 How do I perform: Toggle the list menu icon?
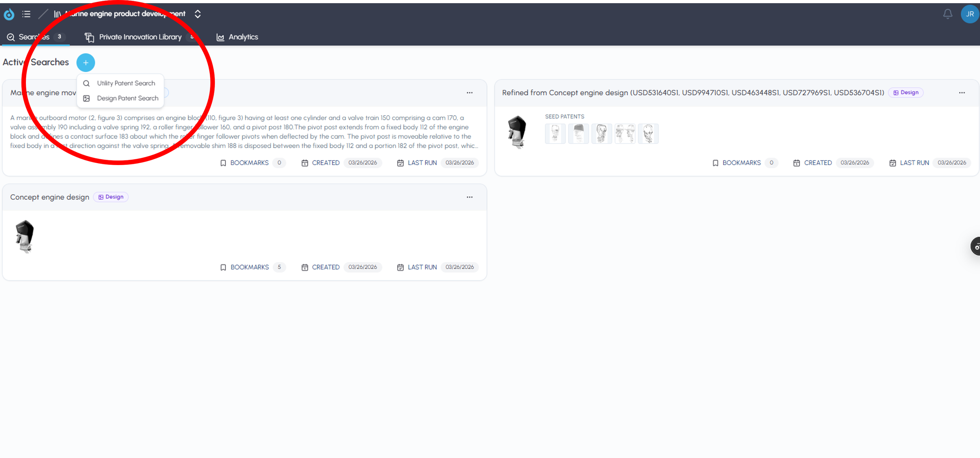pyautogui.click(x=26, y=15)
